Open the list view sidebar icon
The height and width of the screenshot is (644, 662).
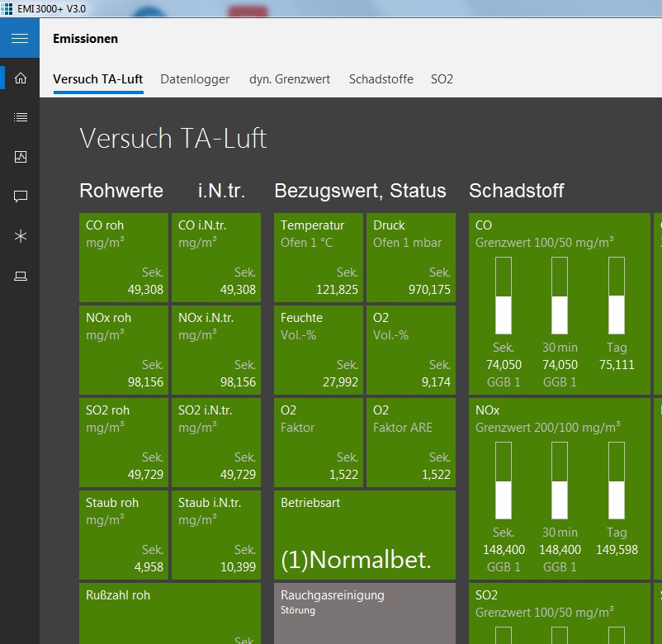(21, 117)
